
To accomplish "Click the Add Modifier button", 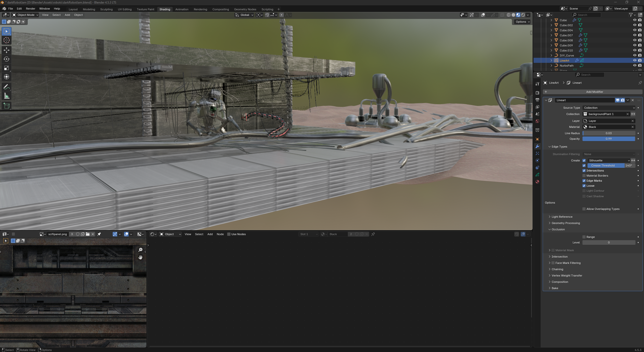I will click(594, 92).
